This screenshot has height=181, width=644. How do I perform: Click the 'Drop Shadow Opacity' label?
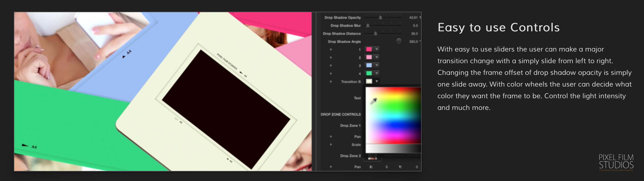point(343,18)
